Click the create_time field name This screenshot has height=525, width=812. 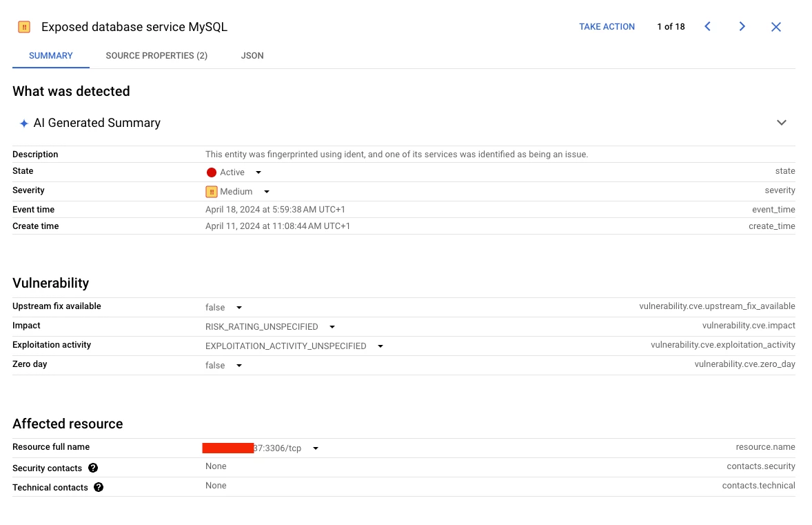point(771,226)
